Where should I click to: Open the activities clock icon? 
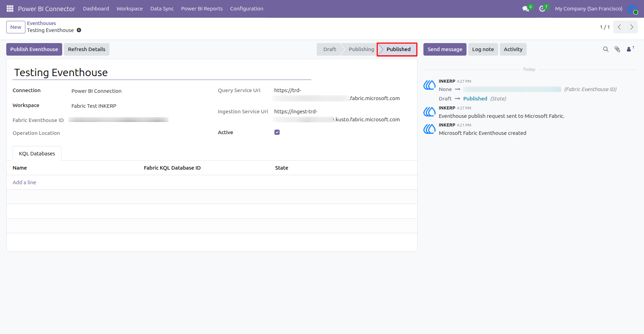click(542, 9)
